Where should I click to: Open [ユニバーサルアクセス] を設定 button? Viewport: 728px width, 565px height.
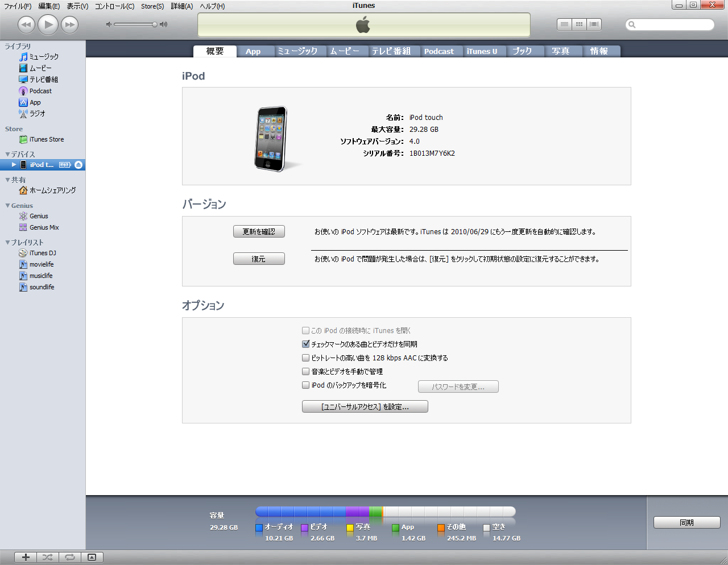[x=365, y=406]
